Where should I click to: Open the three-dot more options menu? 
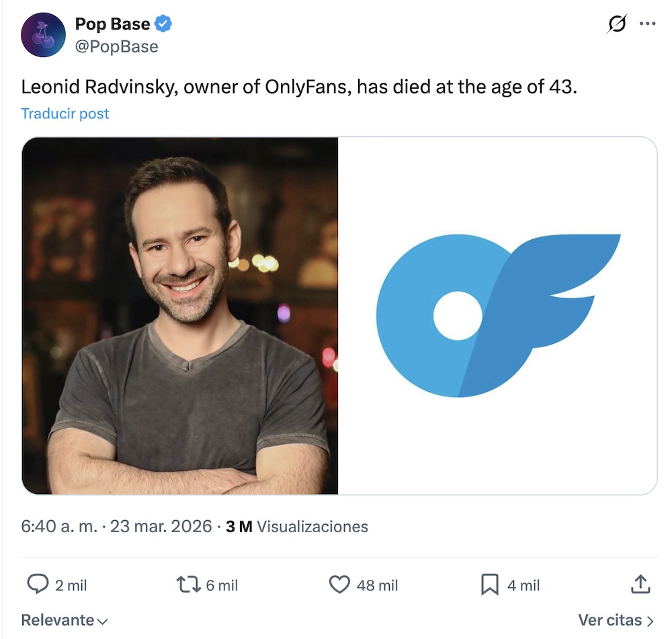pos(647,22)
